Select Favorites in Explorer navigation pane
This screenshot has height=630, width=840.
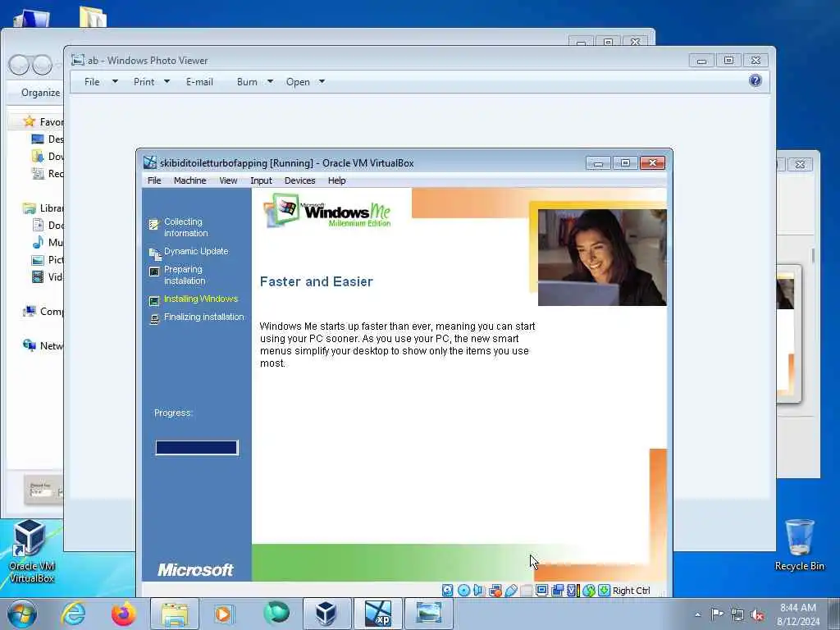pyautogui.click(x=44, y=122)
